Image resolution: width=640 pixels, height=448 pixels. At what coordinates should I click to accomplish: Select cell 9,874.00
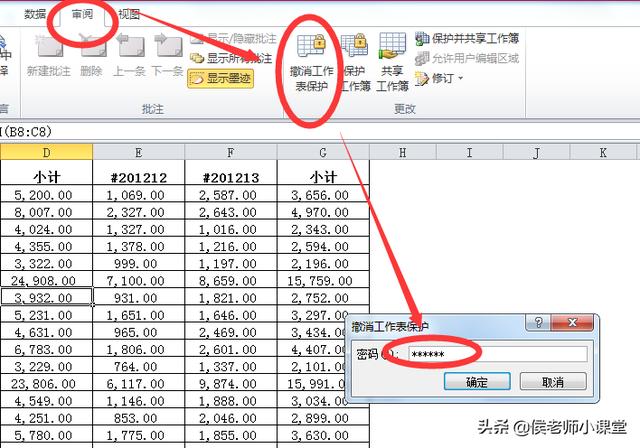coord(231,384)
